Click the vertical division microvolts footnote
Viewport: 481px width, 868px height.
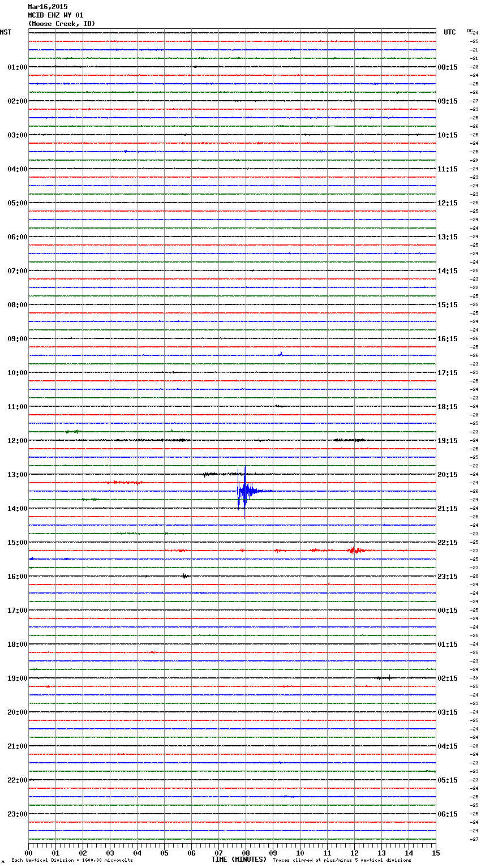[72, 861]
